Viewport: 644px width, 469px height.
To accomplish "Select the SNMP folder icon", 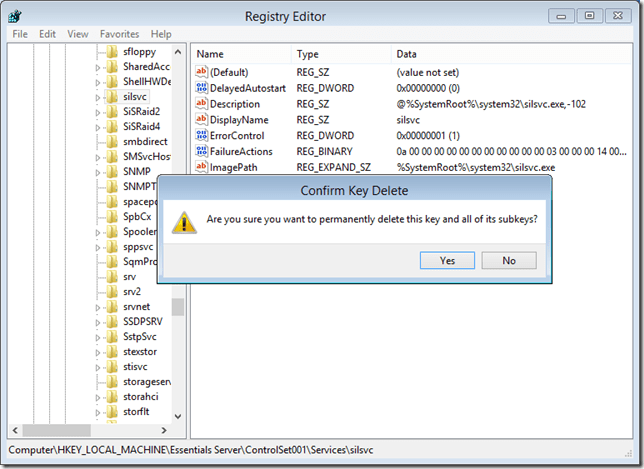I will click(x=112, y=172).
